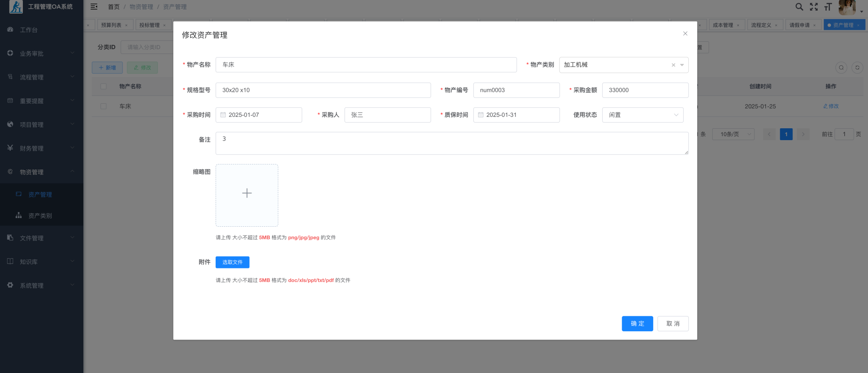Open the 物产类别 dropdown arrow
The height and width of the screenshot is (373, 868).
click(x=682, y=65)
